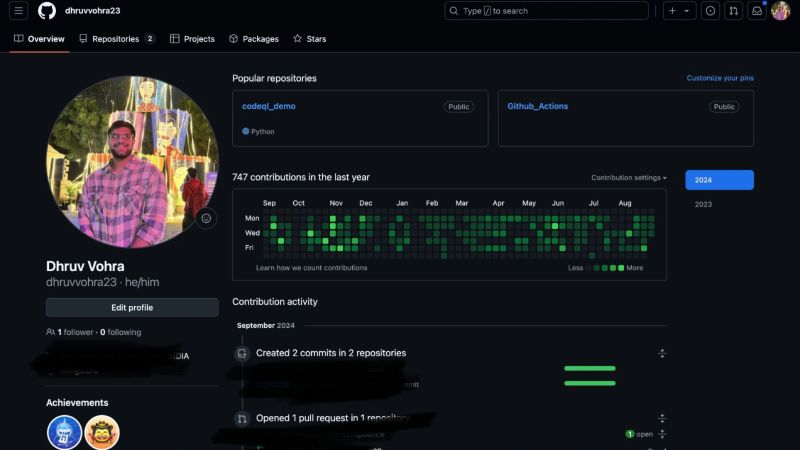This screenshot has width=800, height=450.
Task: Click the 1 open pull request badge
Action: click(x=639, y=434)
